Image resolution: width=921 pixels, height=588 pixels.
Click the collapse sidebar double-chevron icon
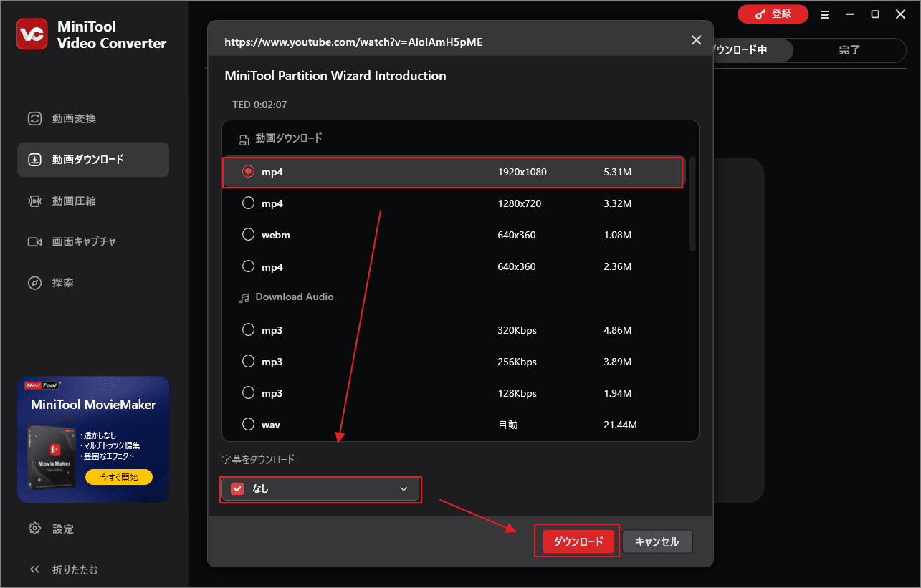34,570
